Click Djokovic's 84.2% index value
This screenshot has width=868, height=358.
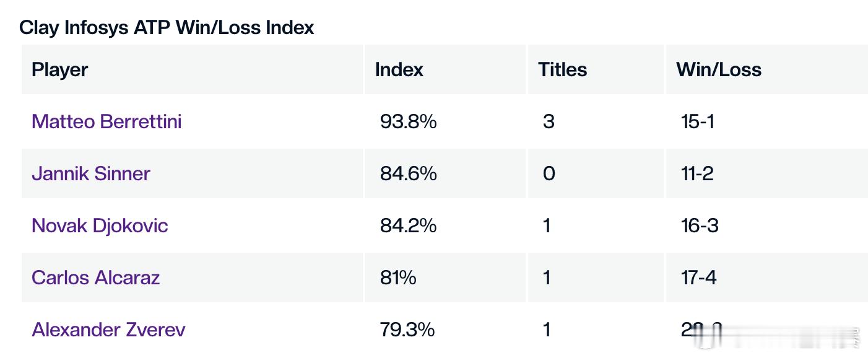point(409,225)
